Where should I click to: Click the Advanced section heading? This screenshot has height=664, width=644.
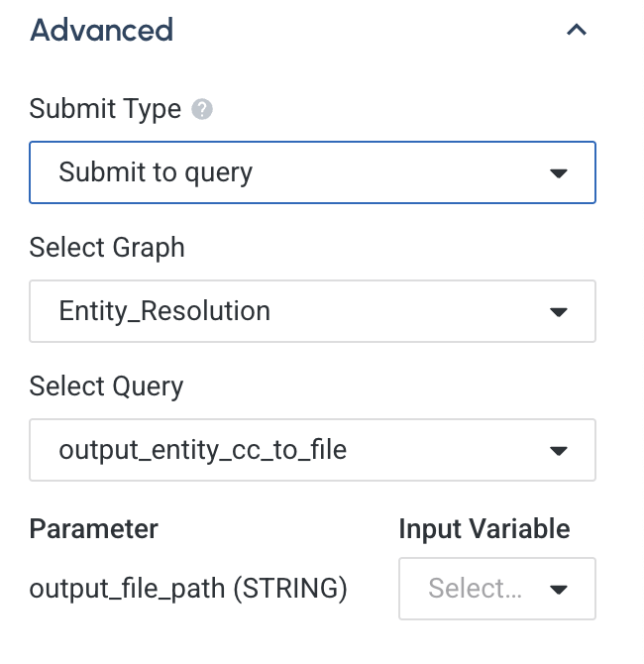tap(102, 30)
